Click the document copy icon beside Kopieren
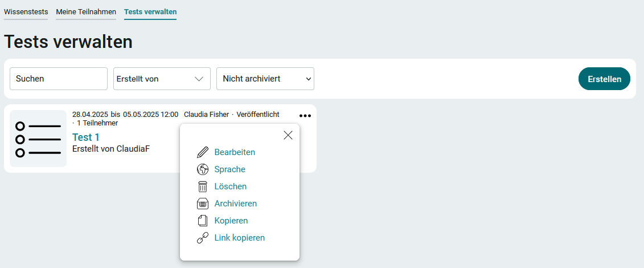The width and height of the screenshot is (644, 268). pyautogui.click(x=203, y=221)
